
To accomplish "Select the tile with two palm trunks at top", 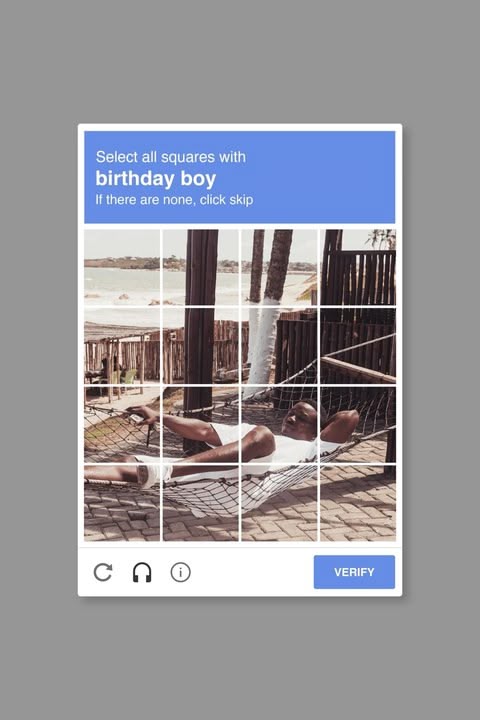I will (279, 267).
